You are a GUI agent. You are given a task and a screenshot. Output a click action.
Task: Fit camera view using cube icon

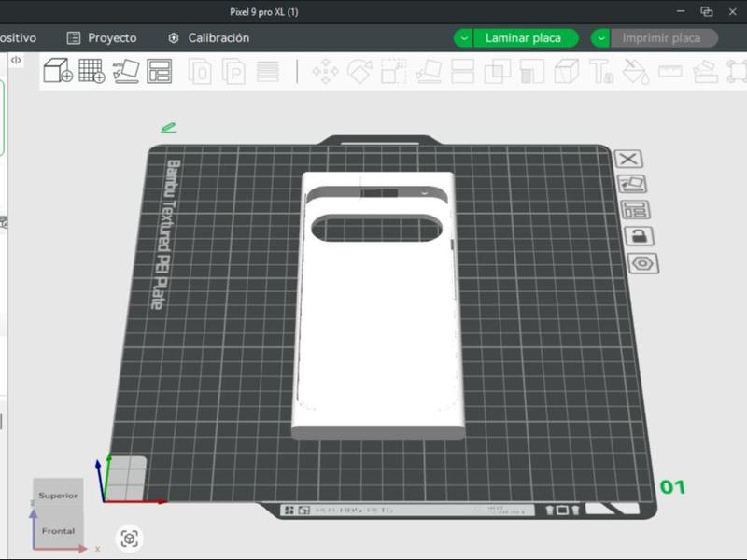click(x=129, y=539)
